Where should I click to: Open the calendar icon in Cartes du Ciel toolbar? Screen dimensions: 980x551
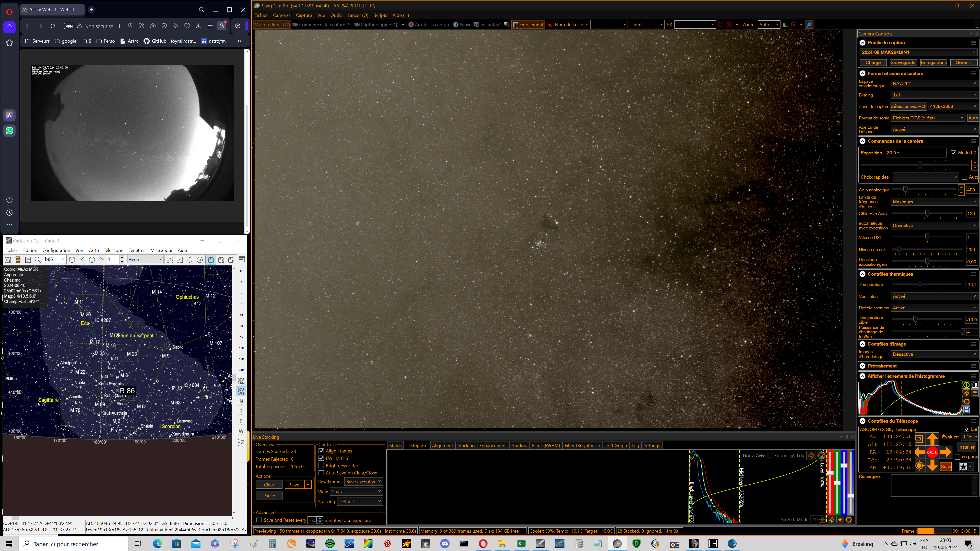click(8, 260)
